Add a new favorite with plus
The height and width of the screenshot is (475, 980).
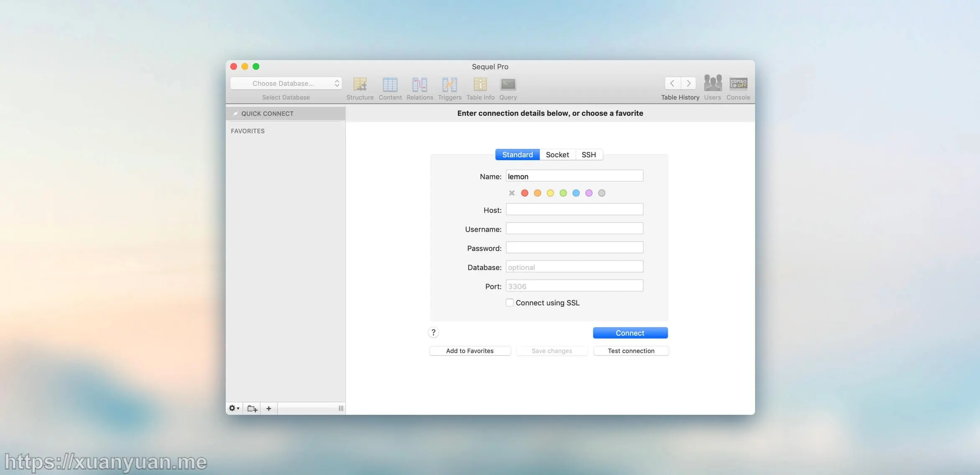[269, 408]
